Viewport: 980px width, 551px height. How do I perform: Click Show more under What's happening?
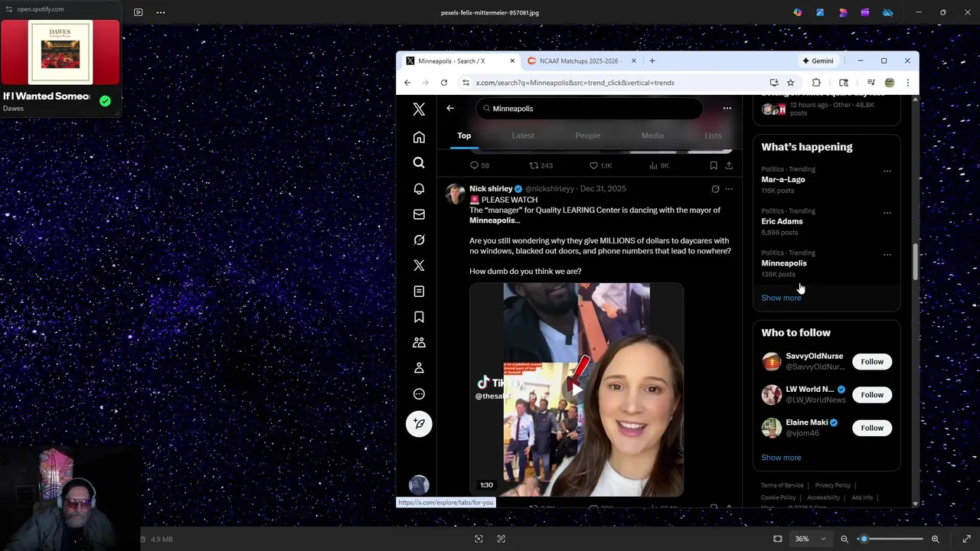pos(781,298)
